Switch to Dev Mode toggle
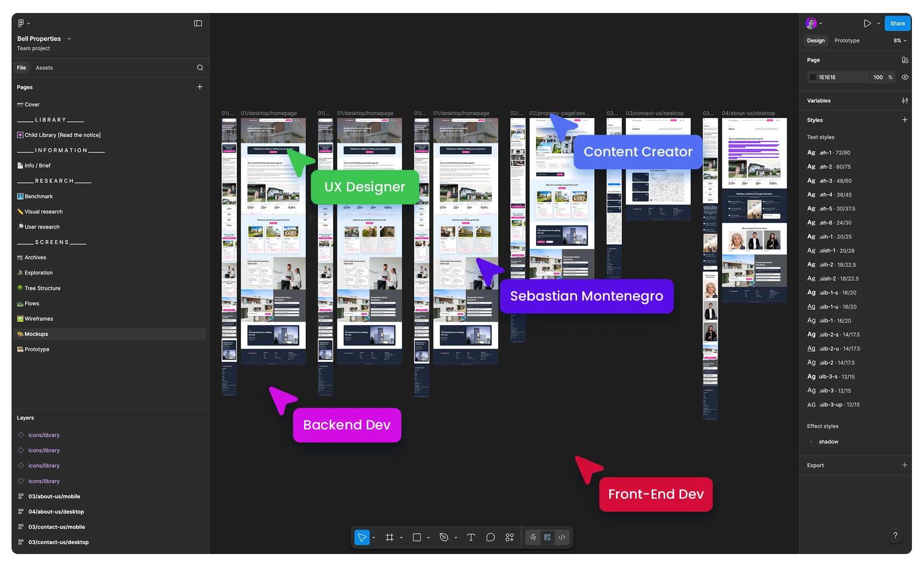 (562, 537)
